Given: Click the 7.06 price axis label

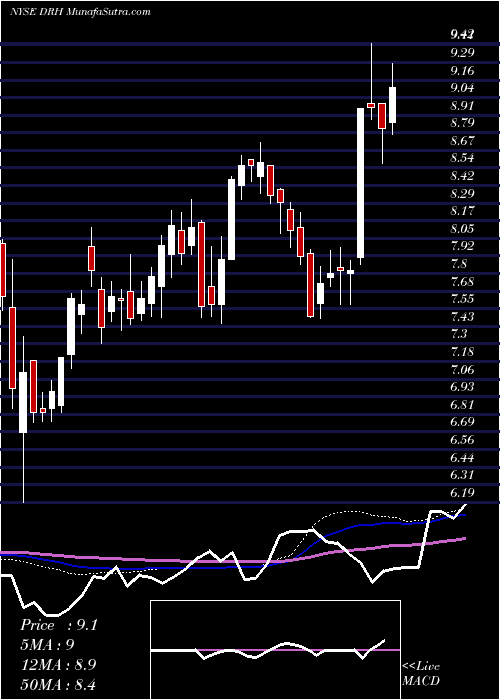Looking at the screenshot, I should click(463, 370).
